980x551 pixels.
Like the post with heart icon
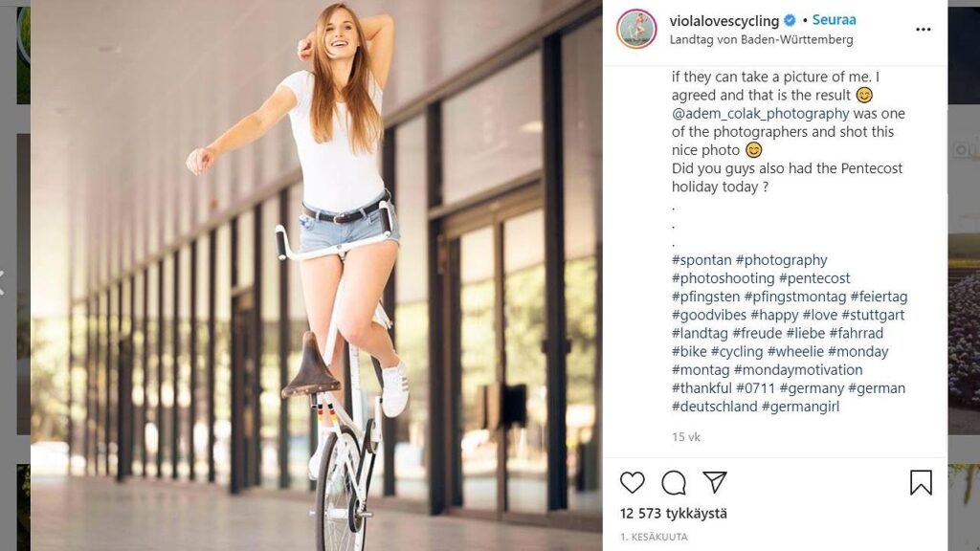click(x=632, y=482)
